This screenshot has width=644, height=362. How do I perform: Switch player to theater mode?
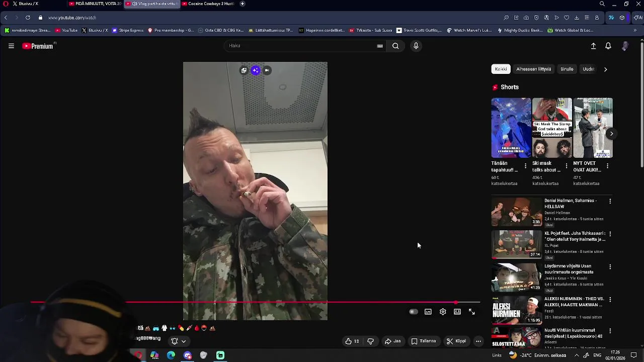coord(457,312)
